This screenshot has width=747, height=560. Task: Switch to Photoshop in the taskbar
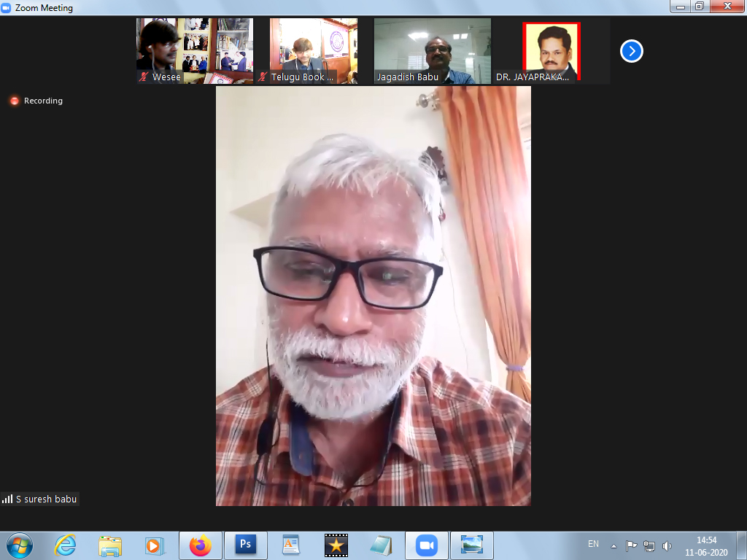(245, 545)
